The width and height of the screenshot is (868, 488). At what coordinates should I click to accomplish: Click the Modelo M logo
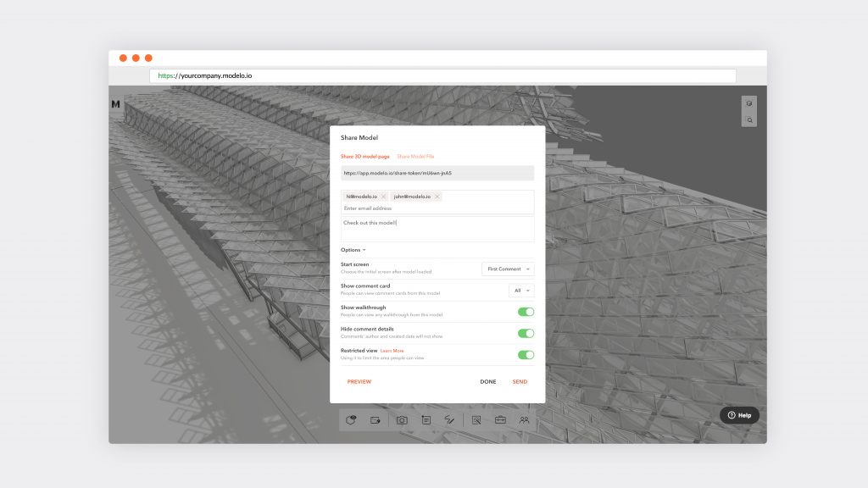(115, 104)
